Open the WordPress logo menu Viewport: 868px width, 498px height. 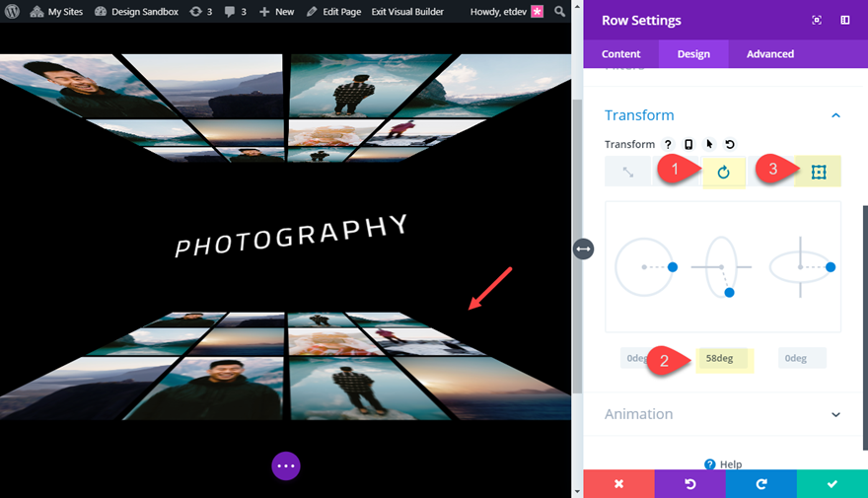pyautogui.click(x=12, y=11)
